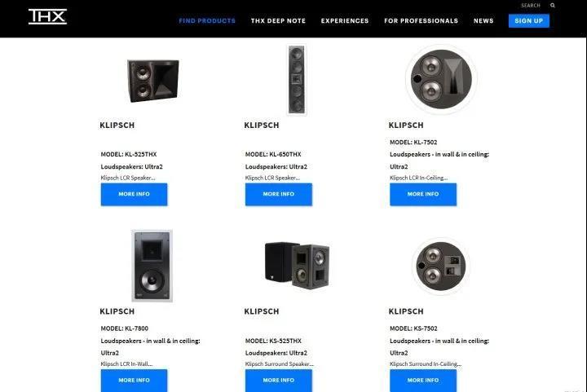Open the THX Deep Note menu

click(x=278, y=21)
